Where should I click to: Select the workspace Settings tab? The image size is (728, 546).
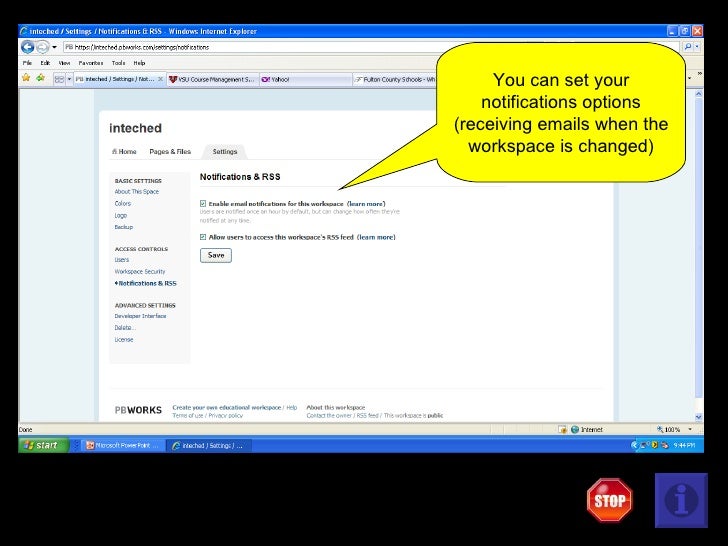[x=225, y=151]
